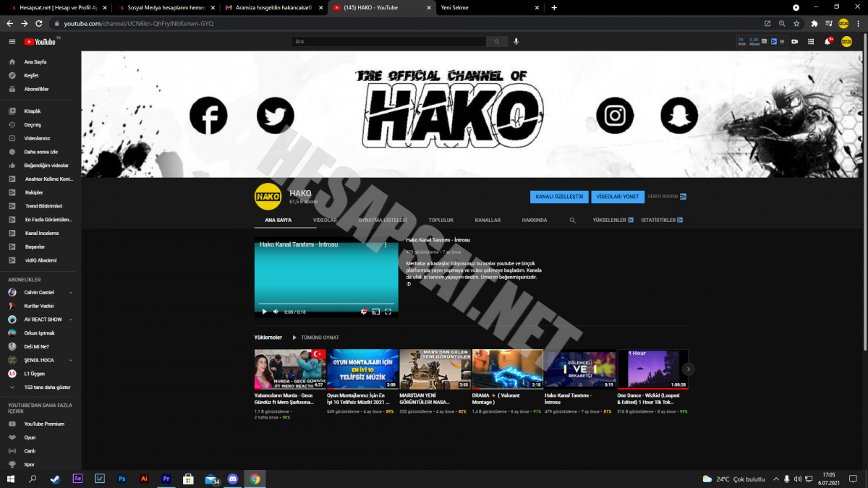The image size is (868, 488).
Task: Open YouTube Premium in sidebar
Action: click(44, 424)
